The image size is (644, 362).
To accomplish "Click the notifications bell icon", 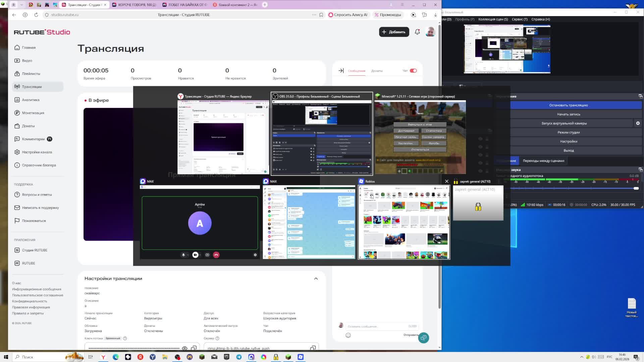I will tap(417, 32).
